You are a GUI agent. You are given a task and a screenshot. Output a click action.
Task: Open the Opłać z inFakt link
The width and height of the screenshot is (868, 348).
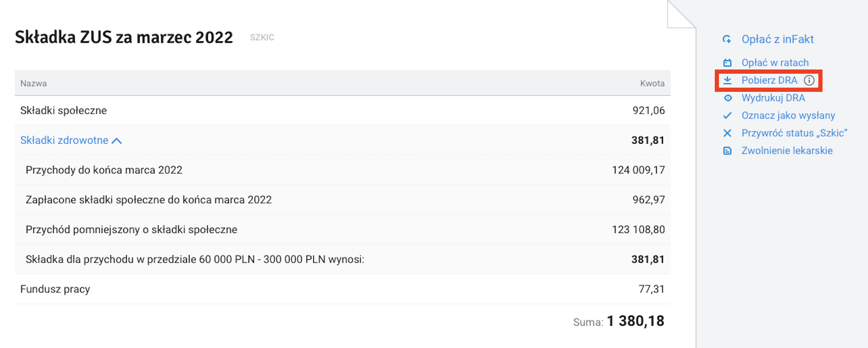pyautogui.click(x=777, y=40)
